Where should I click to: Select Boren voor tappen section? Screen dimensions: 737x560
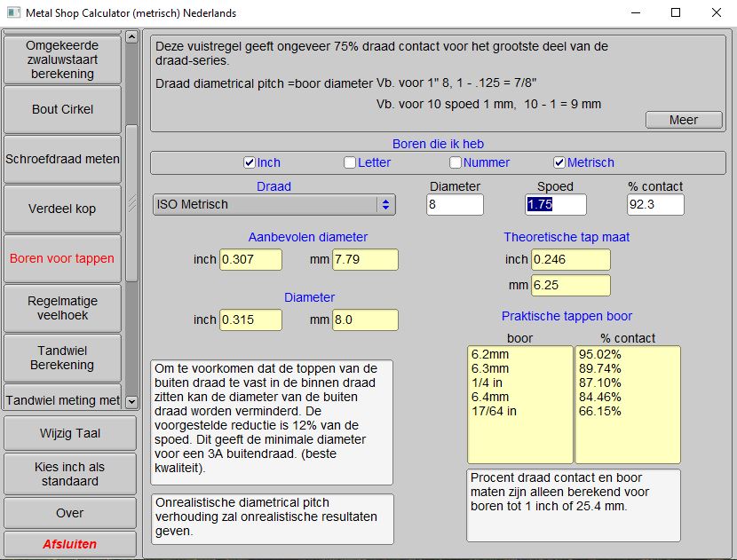[62, 259]
